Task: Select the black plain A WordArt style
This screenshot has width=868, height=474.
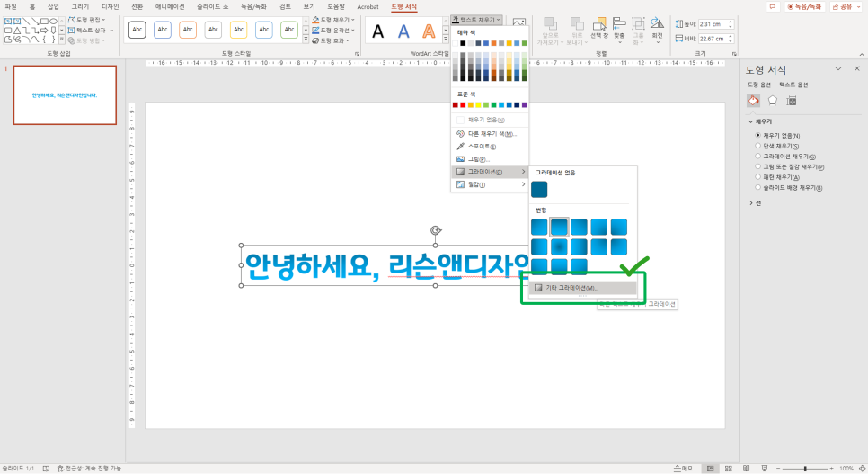Action: (378, 31)
